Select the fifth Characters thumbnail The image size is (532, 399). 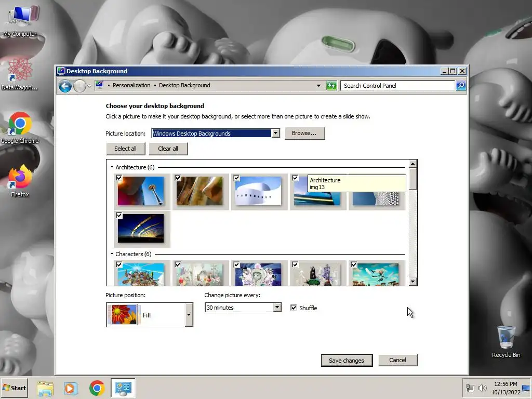tap(376, 274)
